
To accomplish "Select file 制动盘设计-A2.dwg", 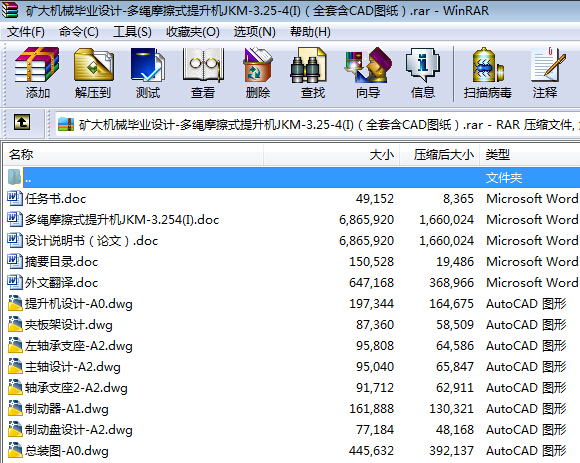I will point(78,430).
